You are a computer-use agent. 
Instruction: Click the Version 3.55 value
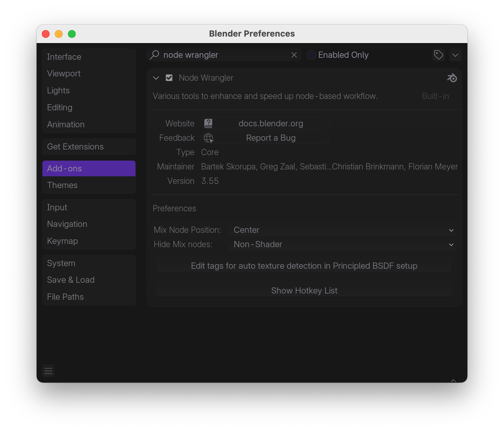(210, 181)
